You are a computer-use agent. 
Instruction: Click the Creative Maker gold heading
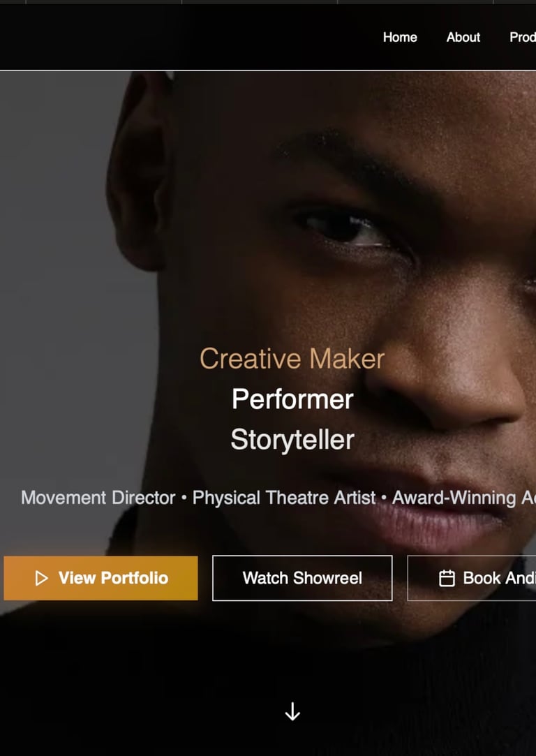point(292,359)
